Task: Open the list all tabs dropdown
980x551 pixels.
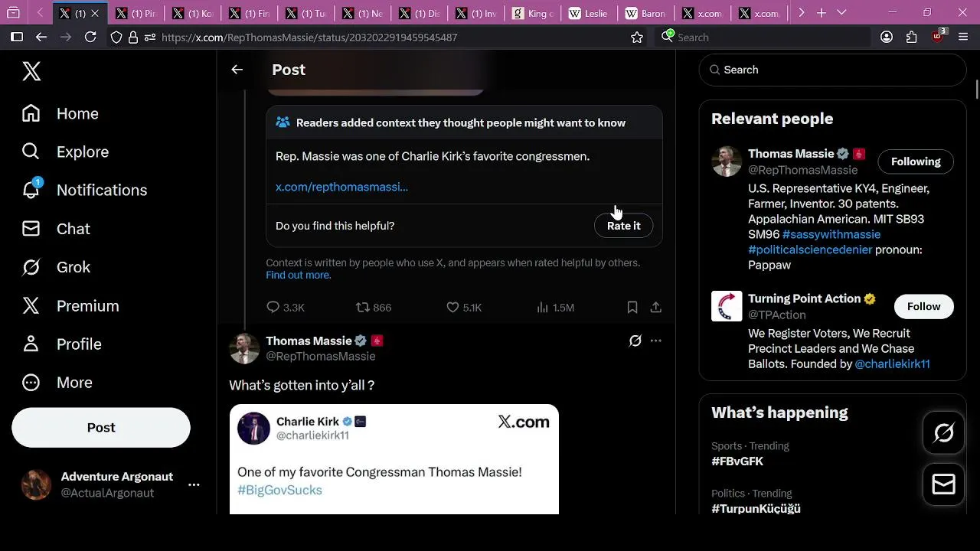Action: pos(841,13)
